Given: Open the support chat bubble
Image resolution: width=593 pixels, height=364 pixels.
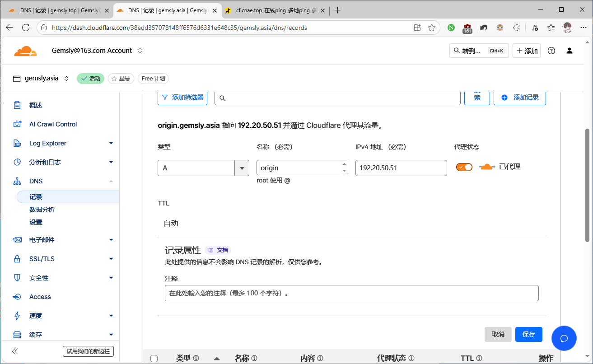Looking at the screenshot, I should [x=564, y=338].
